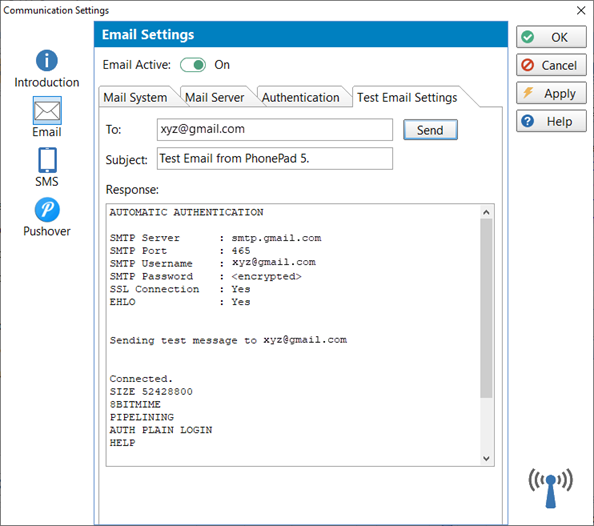Screen dimensions: 594x526
Task: Open Help with the Help button
Action: (551, 121)
